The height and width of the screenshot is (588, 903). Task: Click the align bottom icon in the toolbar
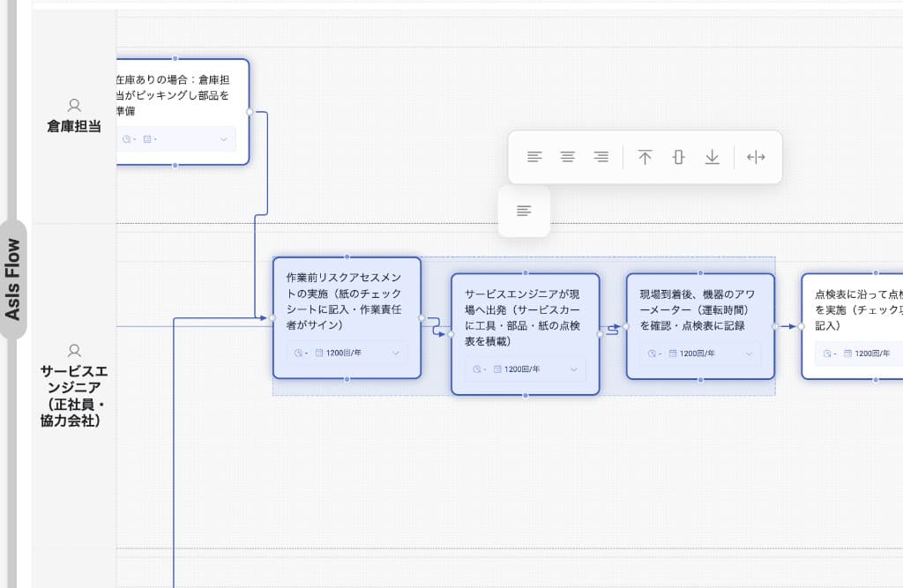tap(712, 157)
